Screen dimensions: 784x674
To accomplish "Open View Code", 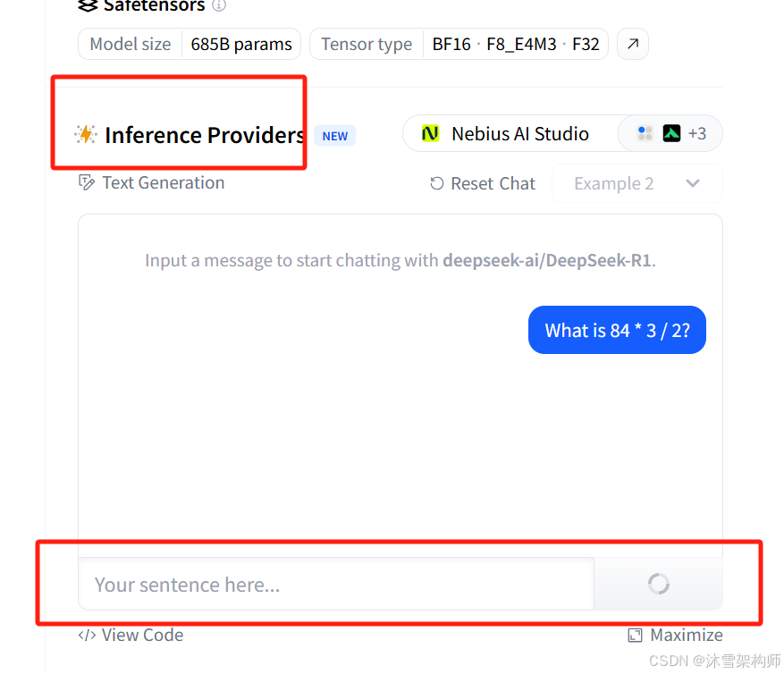I will click(x=131, y=635).
